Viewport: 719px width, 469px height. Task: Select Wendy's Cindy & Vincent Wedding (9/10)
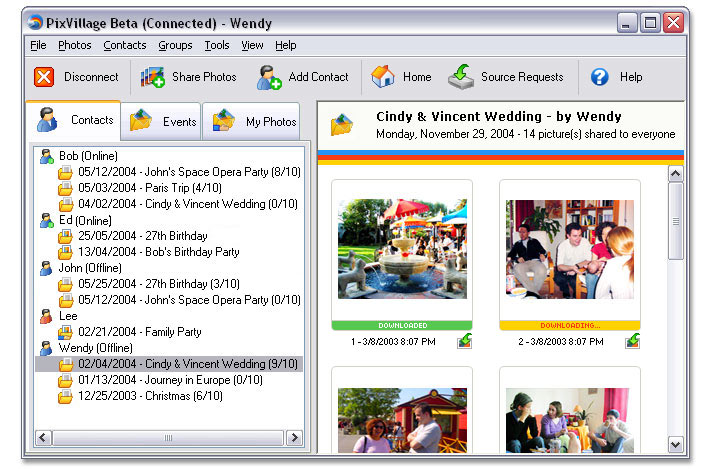click(188, 364)
